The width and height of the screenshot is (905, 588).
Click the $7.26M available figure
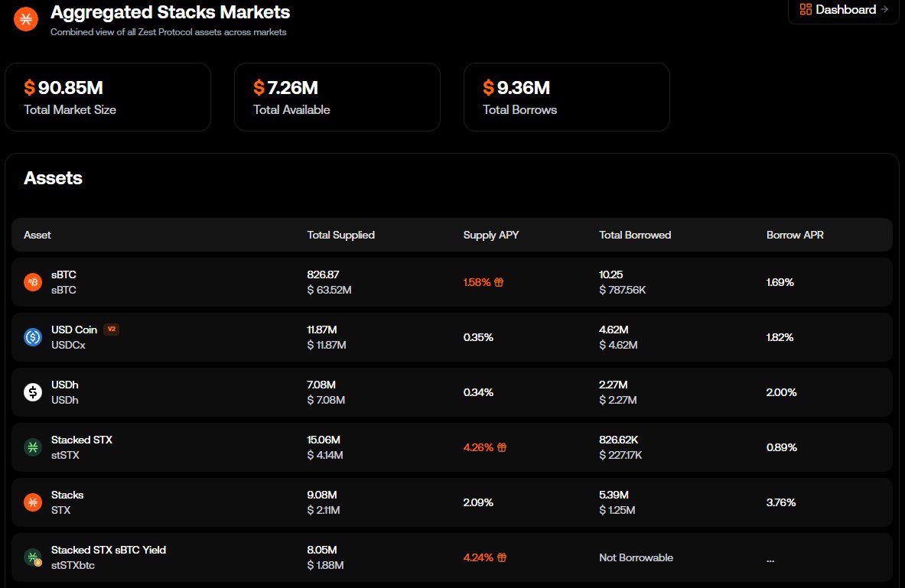tap(285, 88)
